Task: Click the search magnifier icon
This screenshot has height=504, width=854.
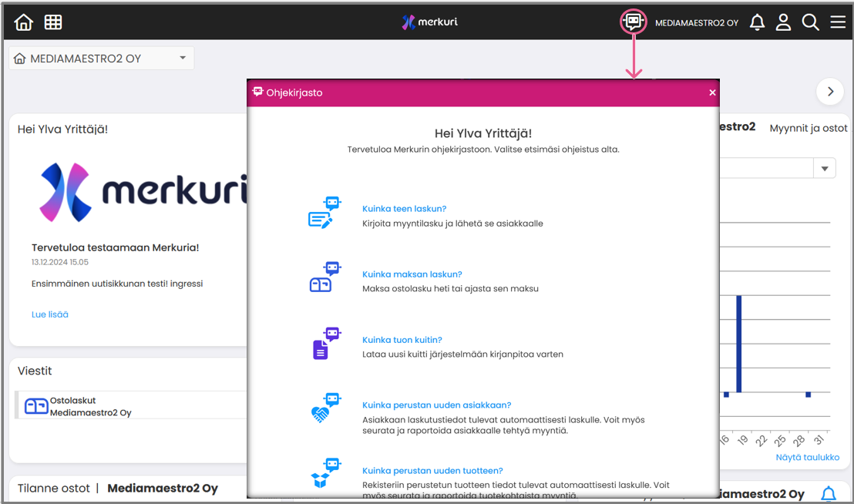Action: (x=810, y=22)
